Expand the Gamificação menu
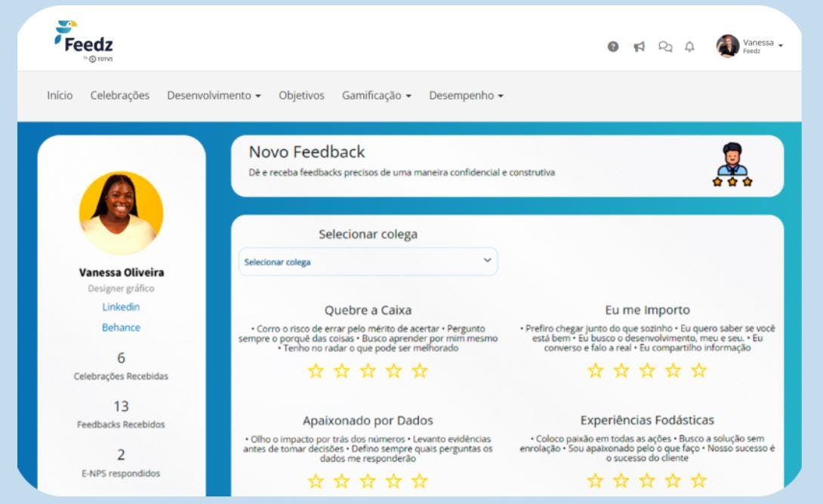Viewport: 823px width, 504px height. click(375, 96)
